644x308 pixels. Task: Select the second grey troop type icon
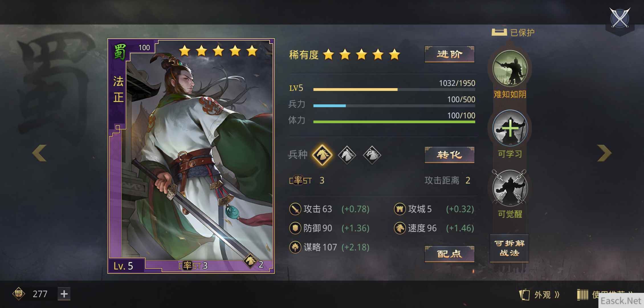347,155
